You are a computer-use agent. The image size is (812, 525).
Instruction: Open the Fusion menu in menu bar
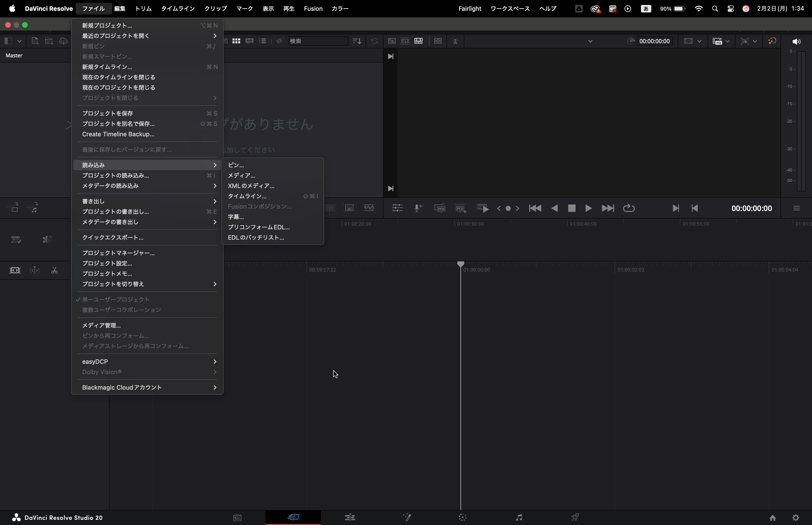pyautogui.click(x=313, y=8)
